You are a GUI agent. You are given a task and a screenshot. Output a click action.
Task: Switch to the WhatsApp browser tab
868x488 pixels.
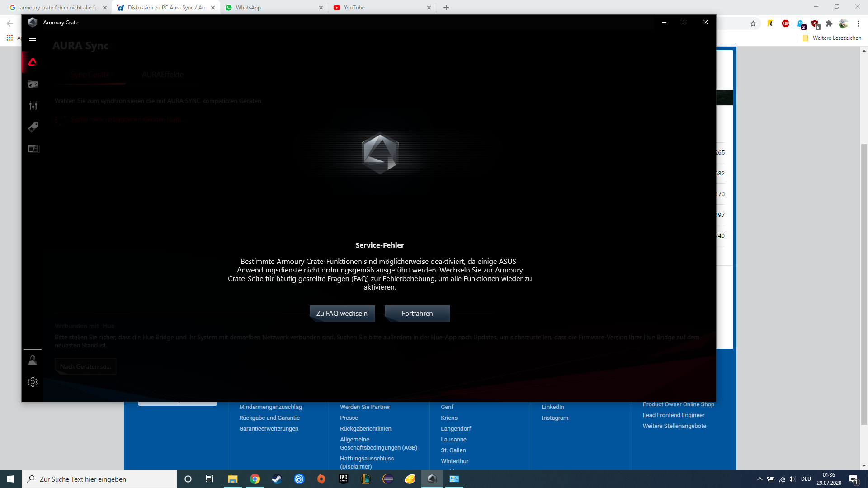271,8
